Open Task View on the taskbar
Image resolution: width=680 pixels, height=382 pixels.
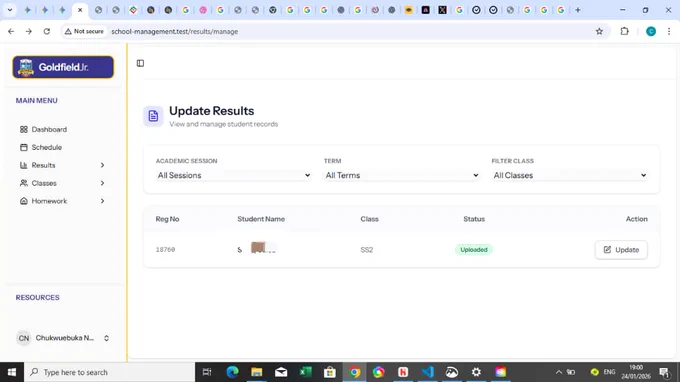[x=207, y=372]
